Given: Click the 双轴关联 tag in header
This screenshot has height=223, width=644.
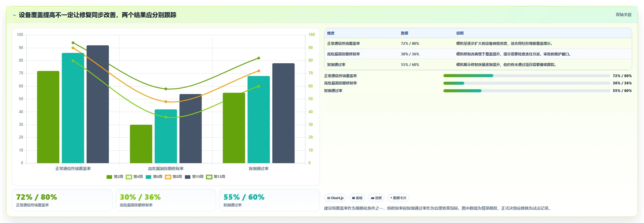Looking at the screenshot, I should click(623, 15).
